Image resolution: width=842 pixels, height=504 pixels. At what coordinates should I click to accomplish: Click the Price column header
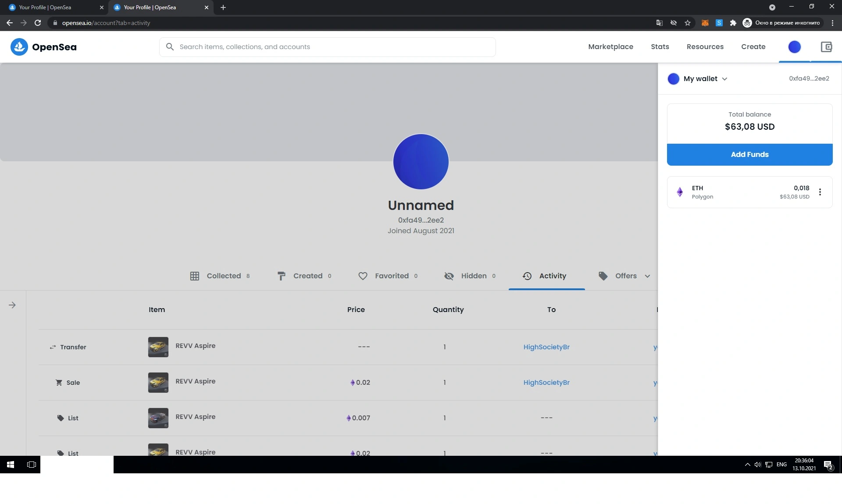tap(356, 310)
